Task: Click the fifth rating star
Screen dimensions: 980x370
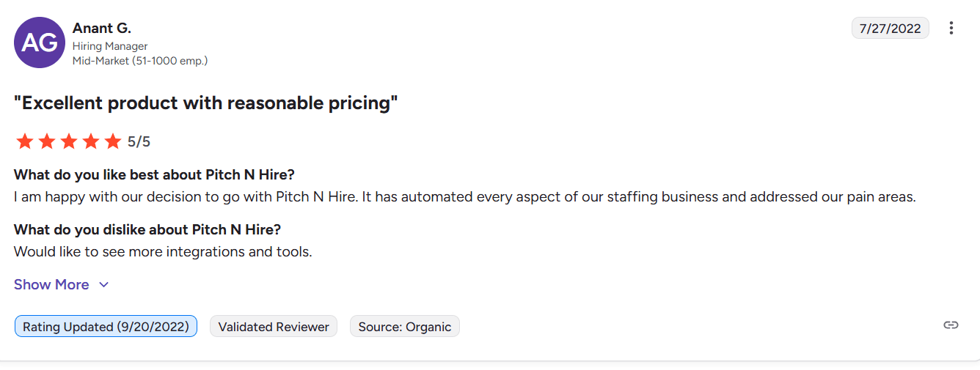Action: 113,141
